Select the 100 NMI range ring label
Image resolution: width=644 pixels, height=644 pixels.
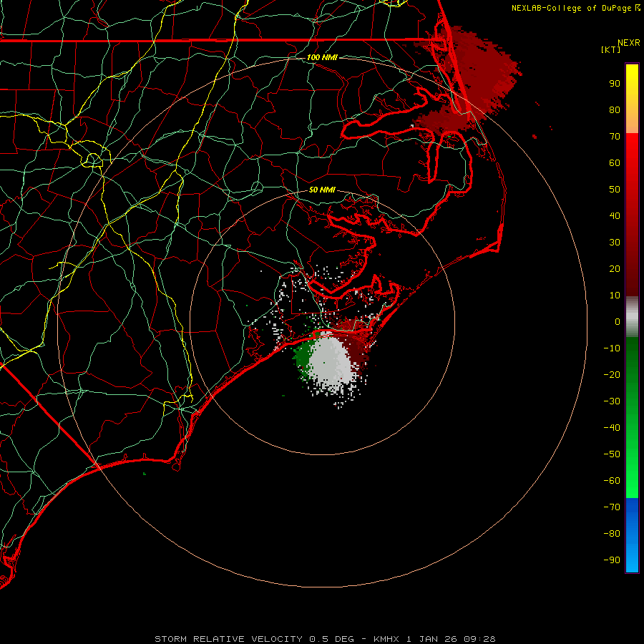322,57
